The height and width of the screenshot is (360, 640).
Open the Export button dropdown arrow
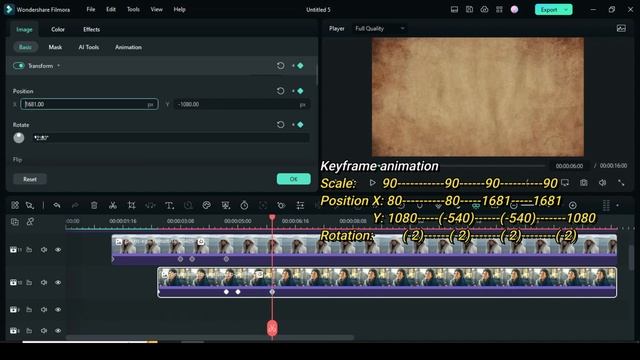pyautogui.click(x=566, y=9)
